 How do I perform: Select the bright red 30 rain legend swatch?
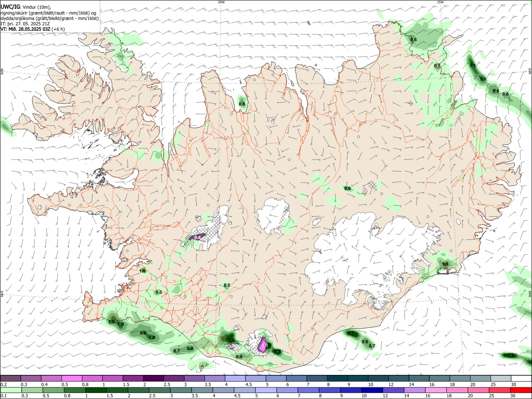[x=521, y=390]
